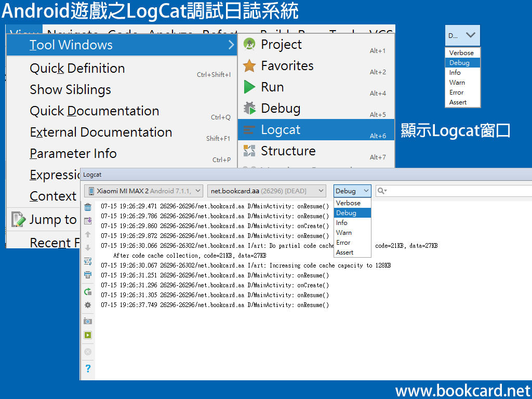Clear the logcat with trash can icon
The image size is (532, 399).
(x=88, y=206)
